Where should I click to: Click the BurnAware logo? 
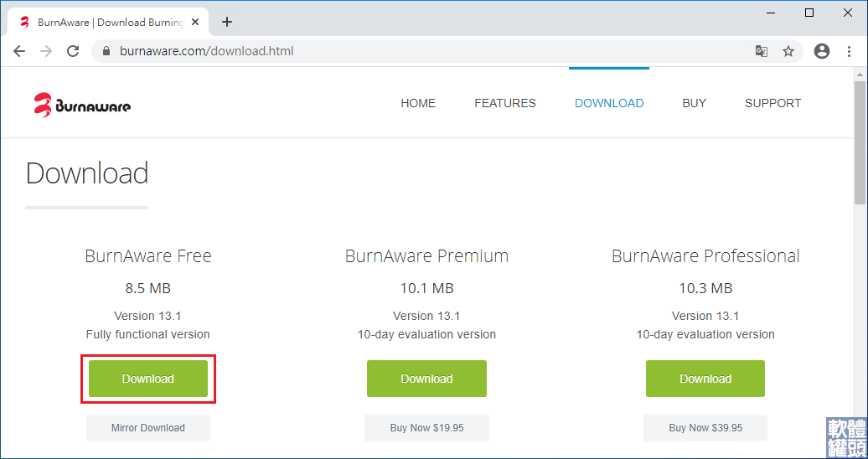[x=82, y=104]
